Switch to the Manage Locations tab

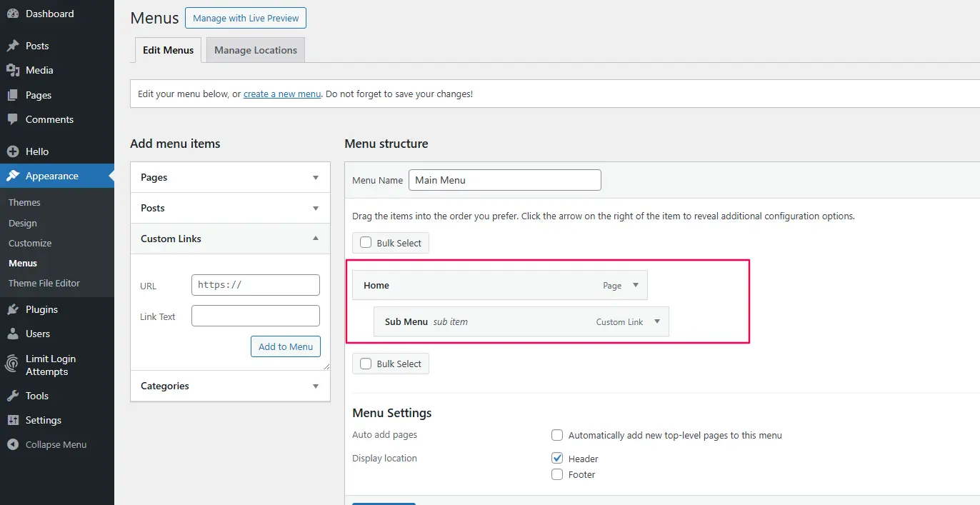click(x=255, y=49)
